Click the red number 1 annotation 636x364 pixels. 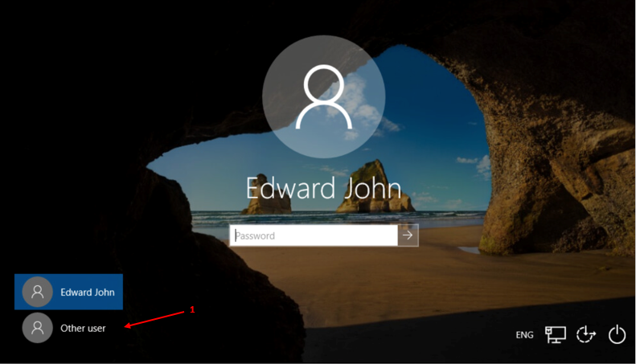pos(192,309)
